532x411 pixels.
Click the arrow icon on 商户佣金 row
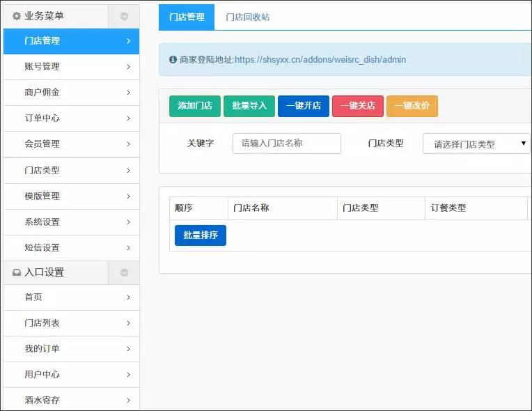click(x=128, y=93)
